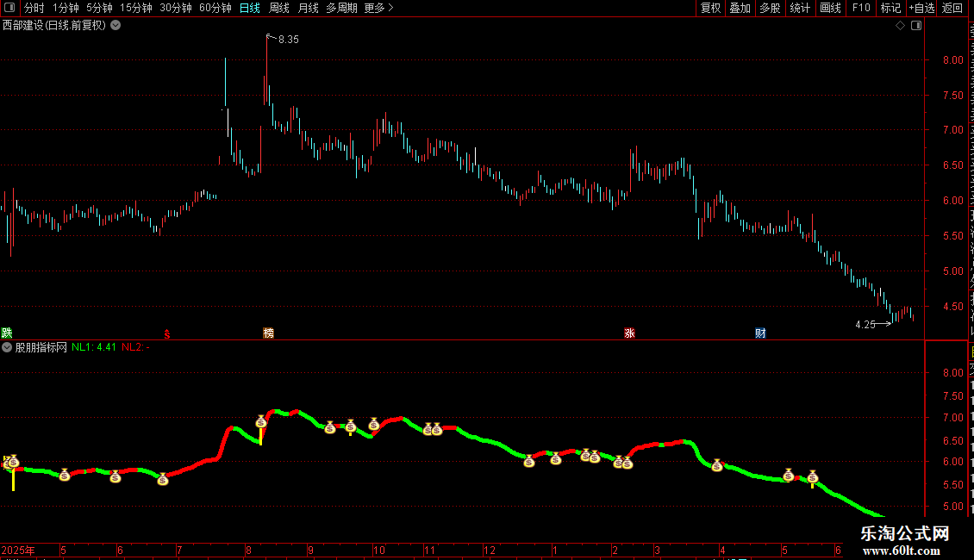The height and width of the screenshot is (560, 974).
Task: Click the 榜 event marker
Action: (x=268, y=333)
